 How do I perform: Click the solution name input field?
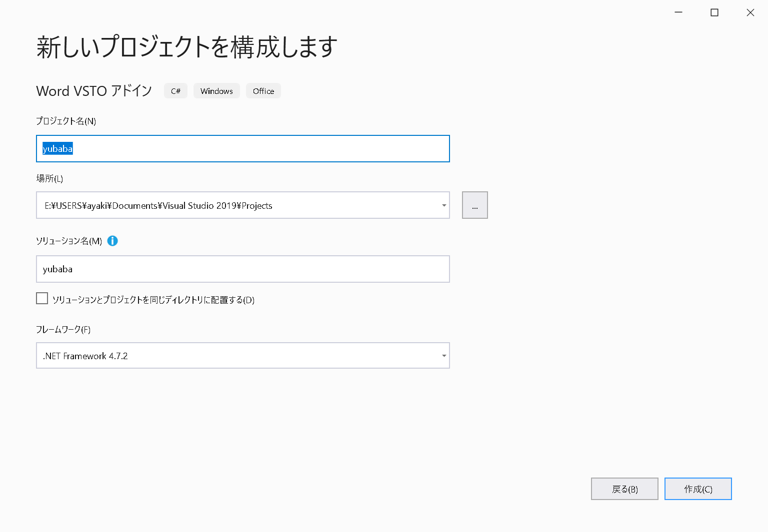coord(243,269)
